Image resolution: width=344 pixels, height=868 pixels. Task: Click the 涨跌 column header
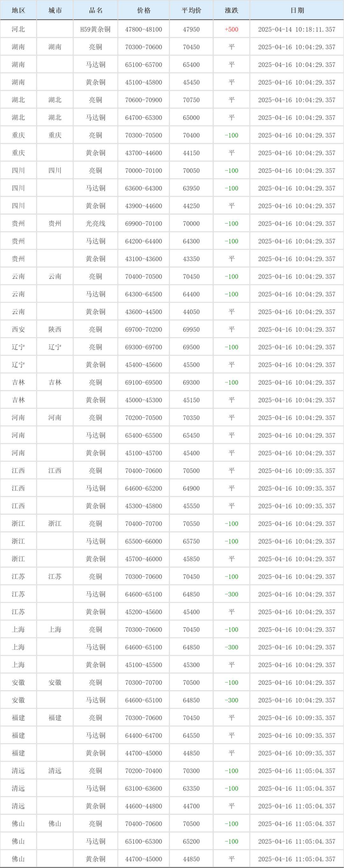tap(232, 11)
